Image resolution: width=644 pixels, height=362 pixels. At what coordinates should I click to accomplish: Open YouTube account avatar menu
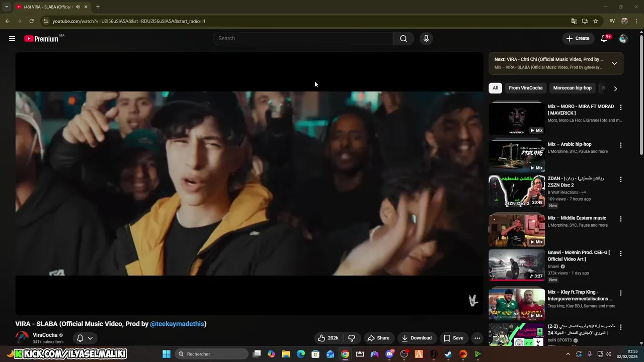click(x=623, y=39)
